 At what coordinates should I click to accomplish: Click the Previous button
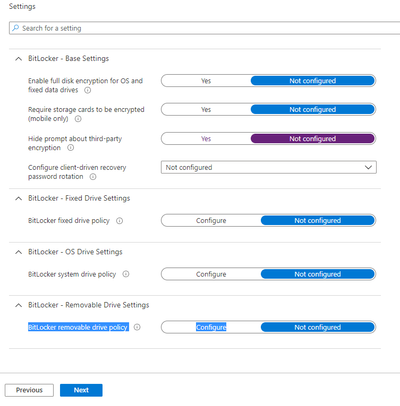29,390
